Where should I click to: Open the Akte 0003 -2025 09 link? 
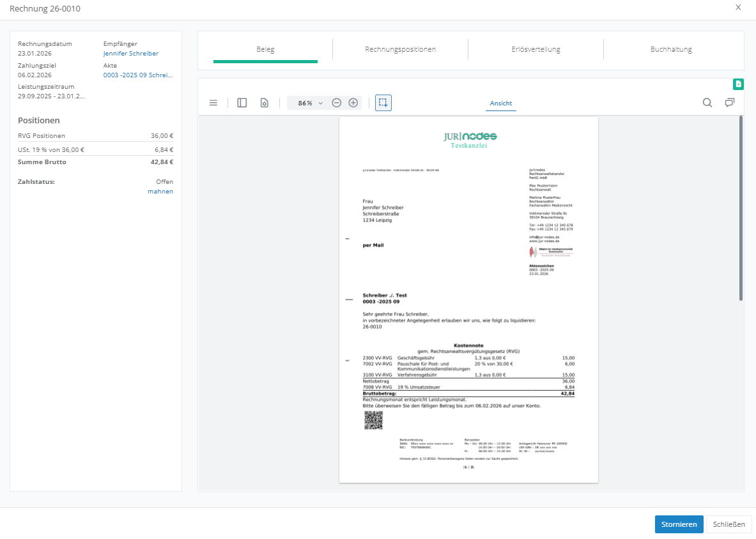click(x=138, y=75)
